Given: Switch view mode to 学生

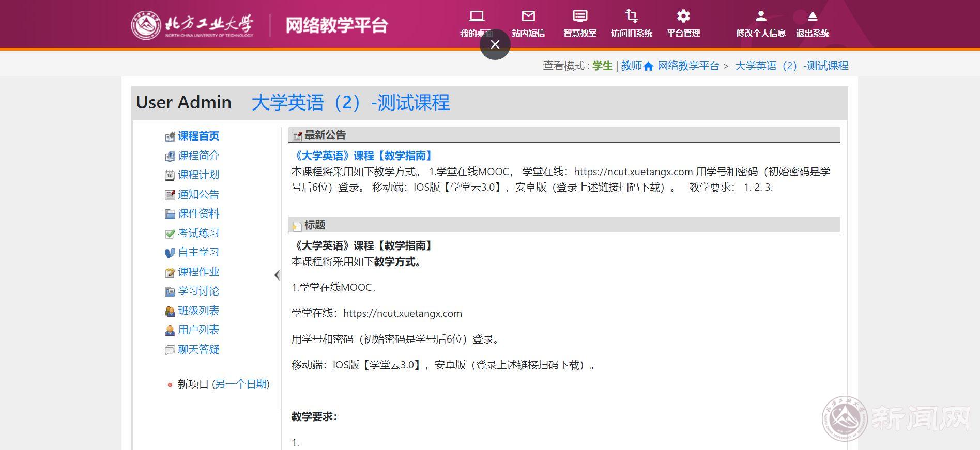Looking at the screenshot, I should (x=602, y=66).
